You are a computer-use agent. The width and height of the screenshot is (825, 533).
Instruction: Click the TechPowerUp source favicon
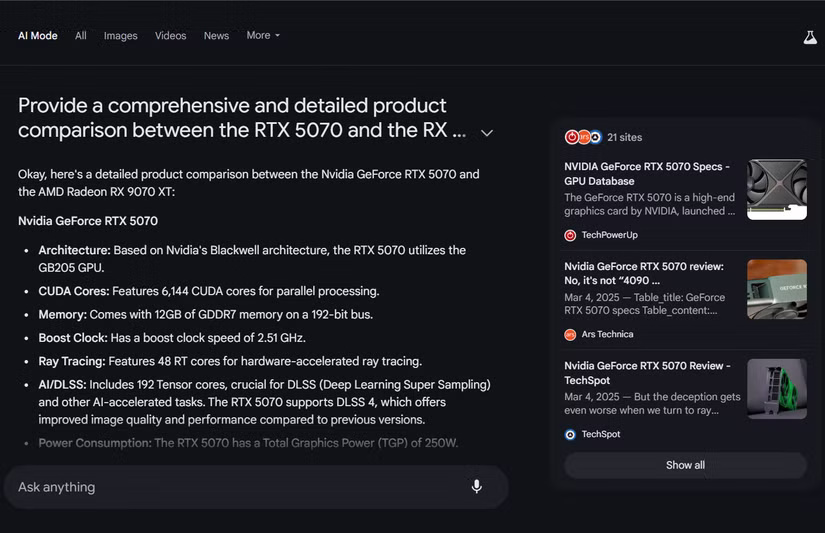[x=570, y=235]
